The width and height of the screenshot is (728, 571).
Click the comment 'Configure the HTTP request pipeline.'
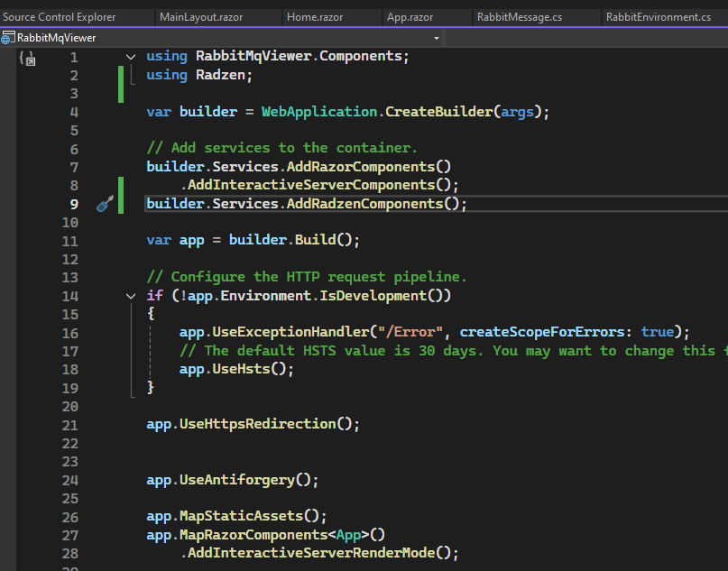307,277
